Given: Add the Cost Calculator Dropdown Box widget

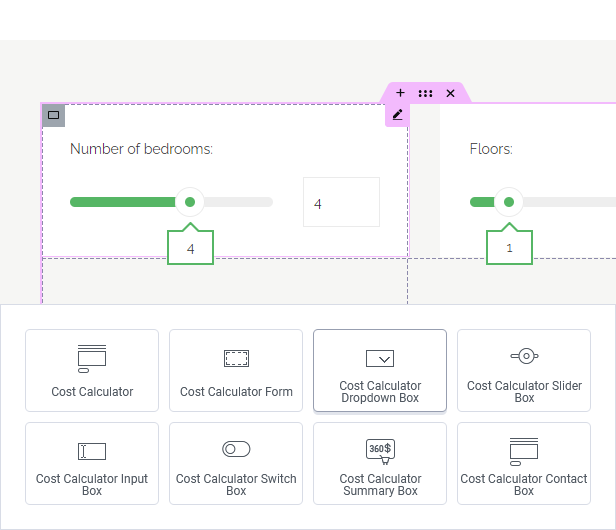Looking at the screenshot, I should 380,370.
